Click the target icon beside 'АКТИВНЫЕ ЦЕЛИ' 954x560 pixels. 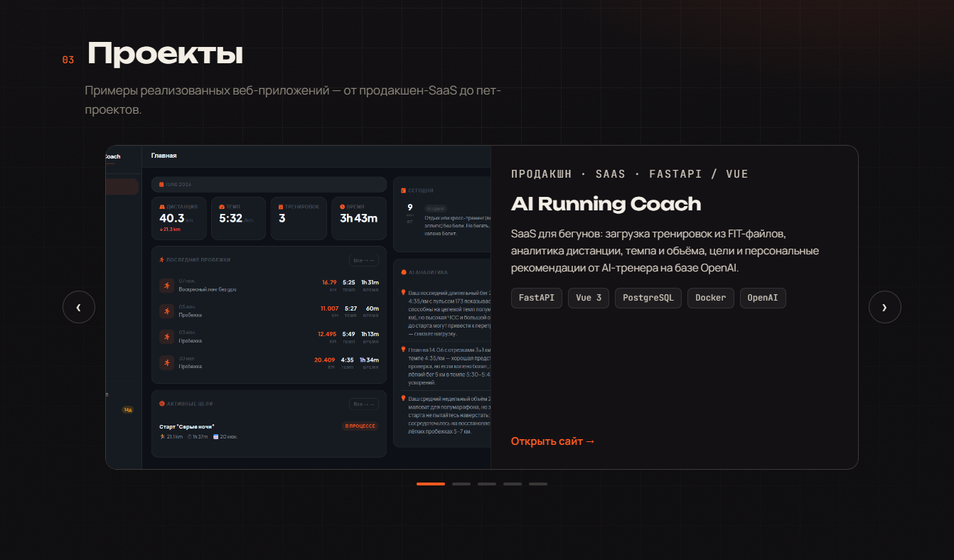pyautogui.click(x=162, y=404)
